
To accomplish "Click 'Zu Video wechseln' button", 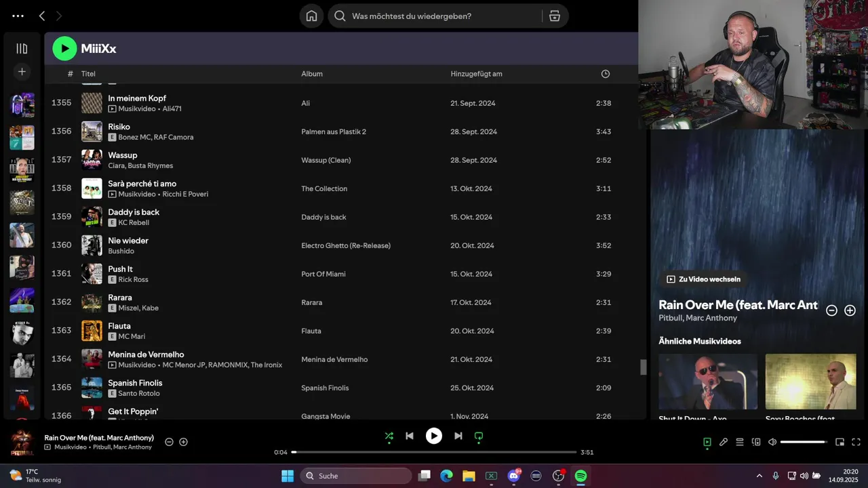I will point(703,279).
